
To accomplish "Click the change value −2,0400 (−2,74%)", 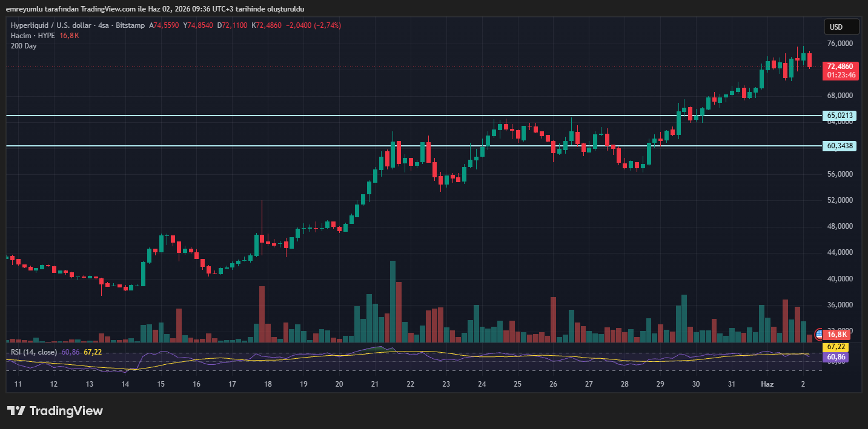I will (x=315, y=25).
